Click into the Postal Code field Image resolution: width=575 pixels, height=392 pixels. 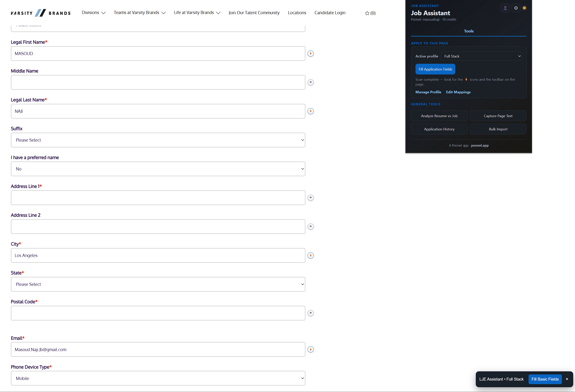pos(158,313)
